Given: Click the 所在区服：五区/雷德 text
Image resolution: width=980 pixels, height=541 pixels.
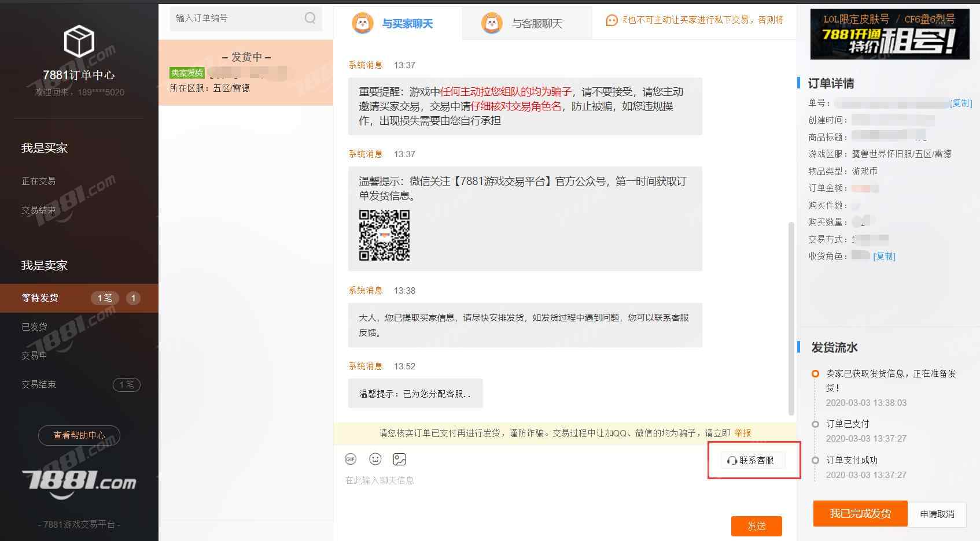Looking at the screenshot, I should pyautogui.click(x=209, y=88).
